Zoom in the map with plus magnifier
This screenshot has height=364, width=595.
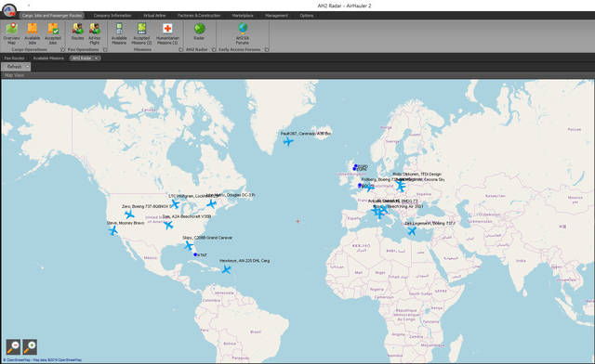30,346
